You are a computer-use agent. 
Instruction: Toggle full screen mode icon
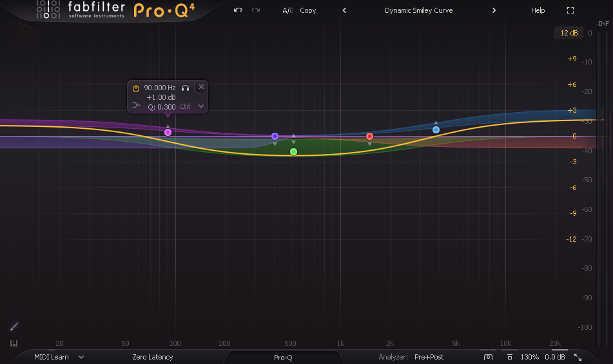click(x=570, y=10)
